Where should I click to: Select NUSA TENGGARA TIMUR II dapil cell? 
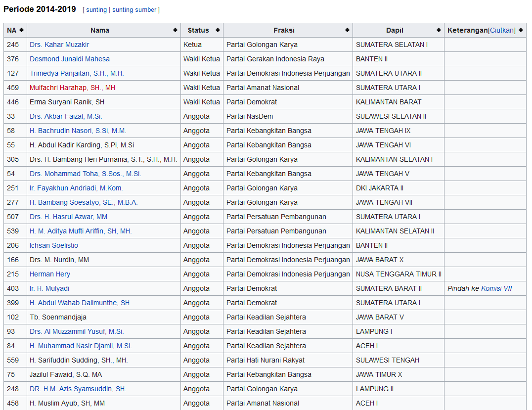point(399,274)
